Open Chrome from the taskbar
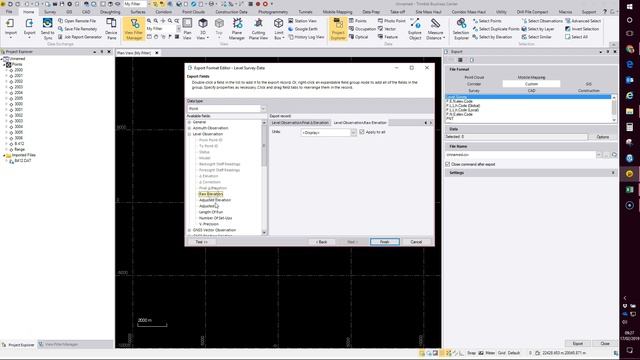640x360 pixels. [x=629, y=49]
